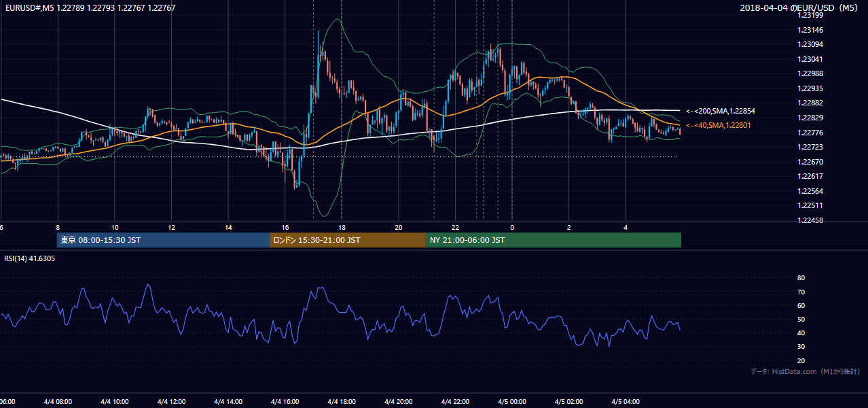
Task: Click price axis value 1.22988
Action: pyautogui.click(x=811, y=73)
